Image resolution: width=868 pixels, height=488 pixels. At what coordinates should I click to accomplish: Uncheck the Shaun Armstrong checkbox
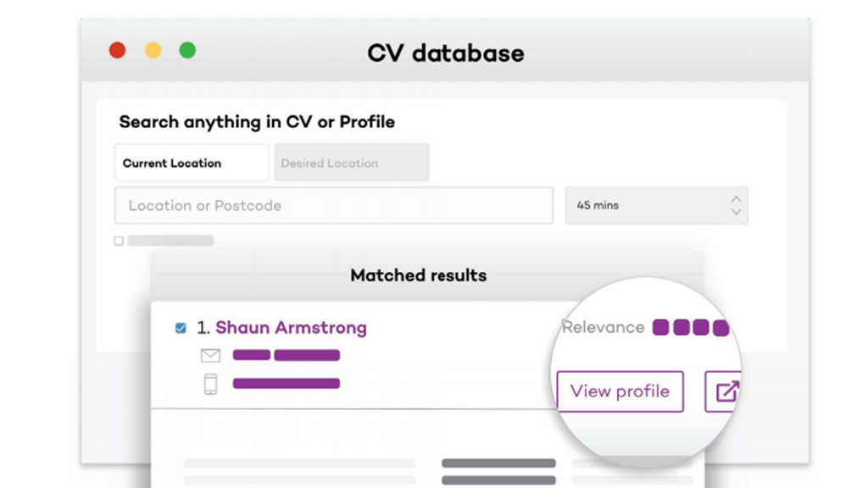pos(181,328)
